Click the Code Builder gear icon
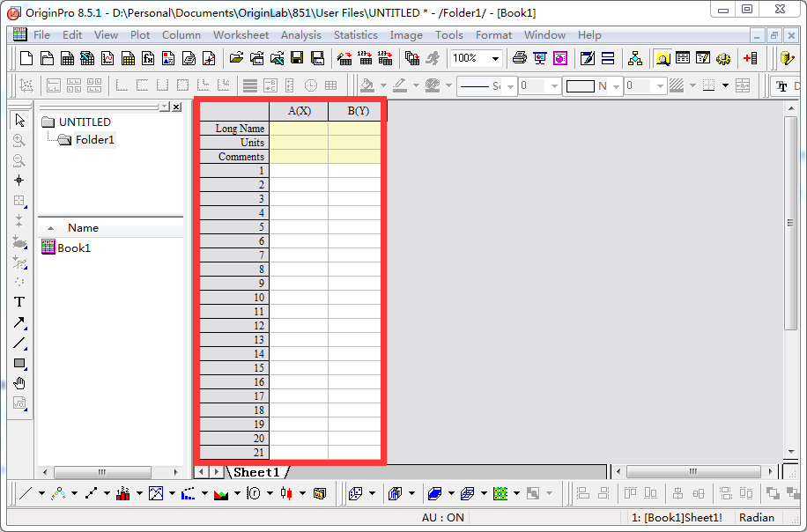The image size is (807, 532). click(723, 58)
